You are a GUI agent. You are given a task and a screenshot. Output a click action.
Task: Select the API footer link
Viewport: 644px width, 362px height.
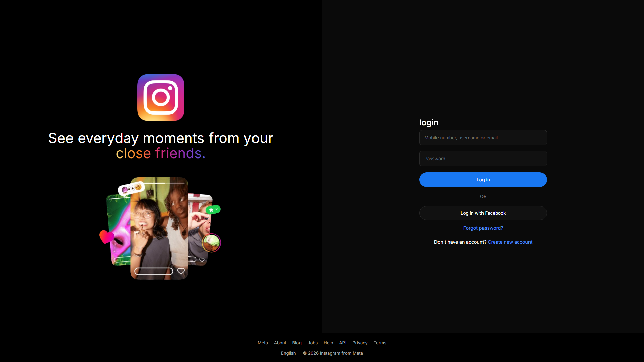coord(342,343)
